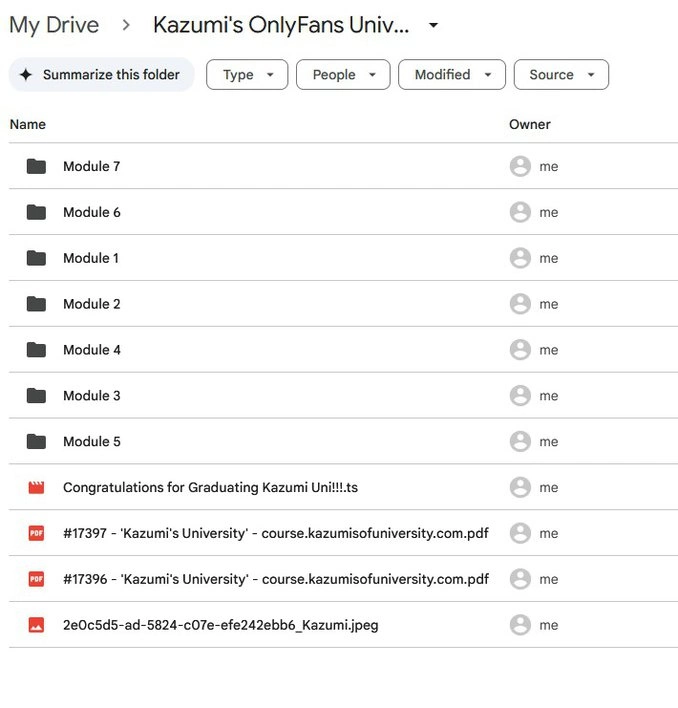Click owner avatar in Congratulations .ts row
Screen dimensions: 678x708
click(x=520, y=488)
